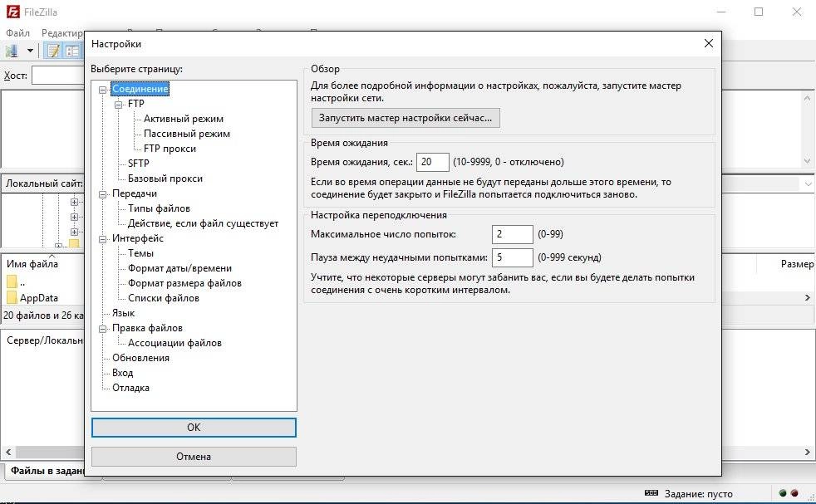
Task: Click message log scrollbar up arrow
Action: [807, 98]
